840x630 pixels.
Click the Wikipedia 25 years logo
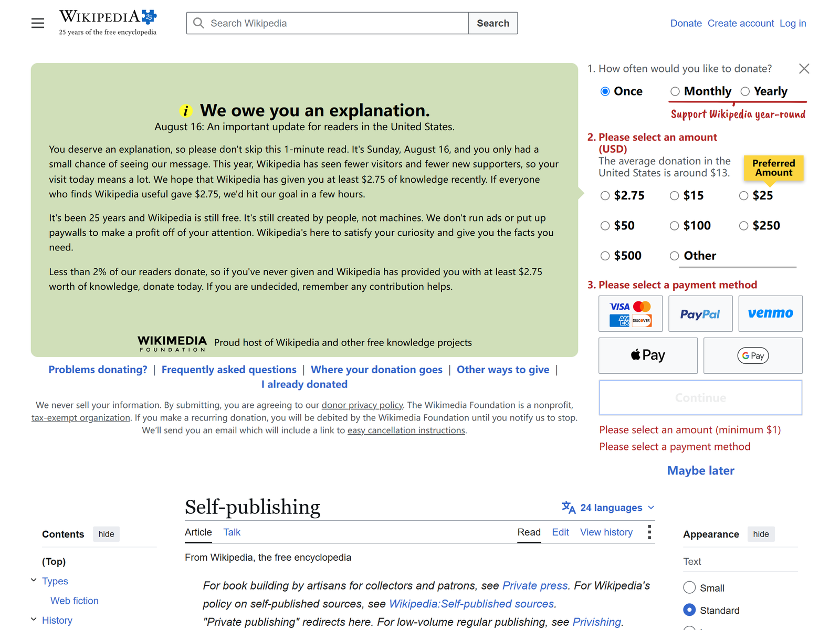click(108, 23)
